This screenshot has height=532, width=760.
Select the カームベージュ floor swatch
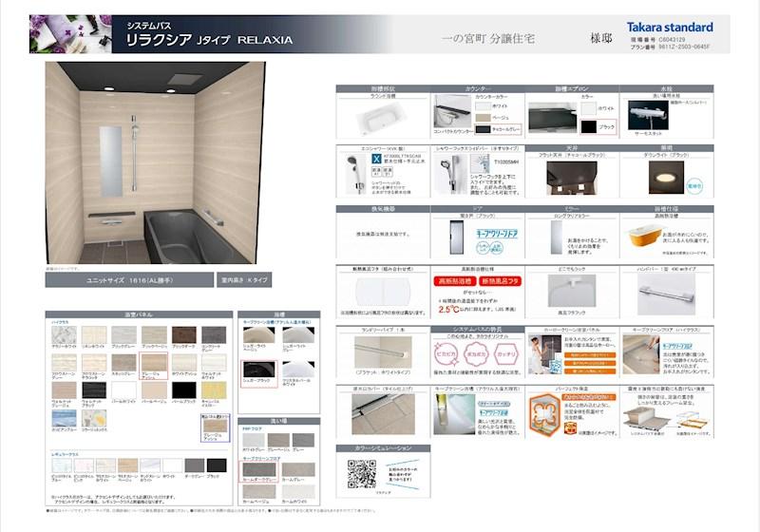(259, 492)
